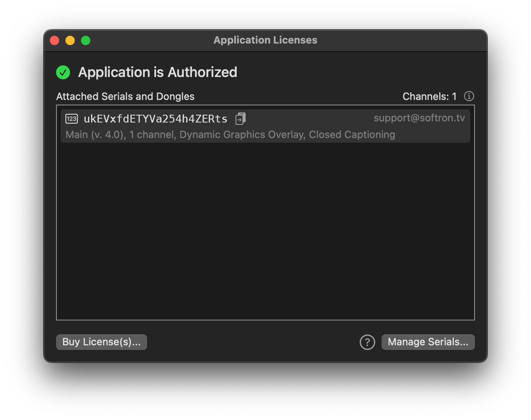Click the Channels: 1 label
531x420 pixels.
click(429, 96)
